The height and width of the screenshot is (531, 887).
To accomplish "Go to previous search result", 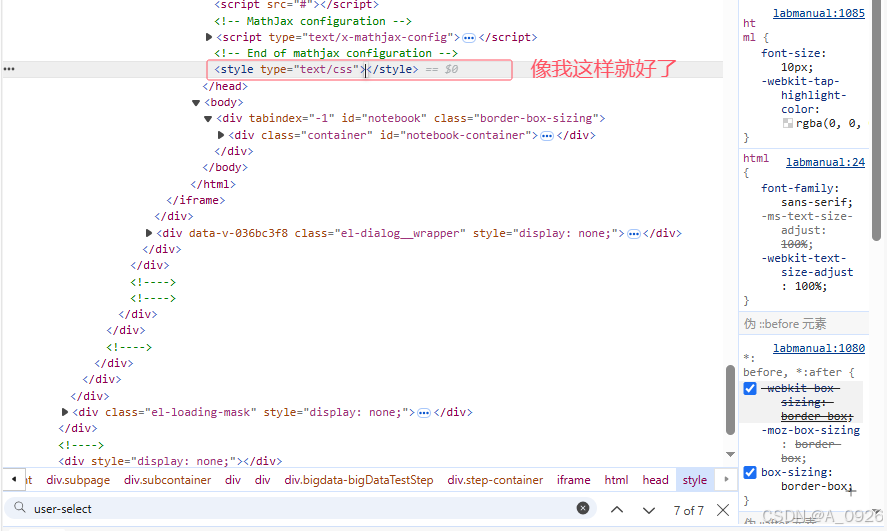I will [x=617, y=510].
